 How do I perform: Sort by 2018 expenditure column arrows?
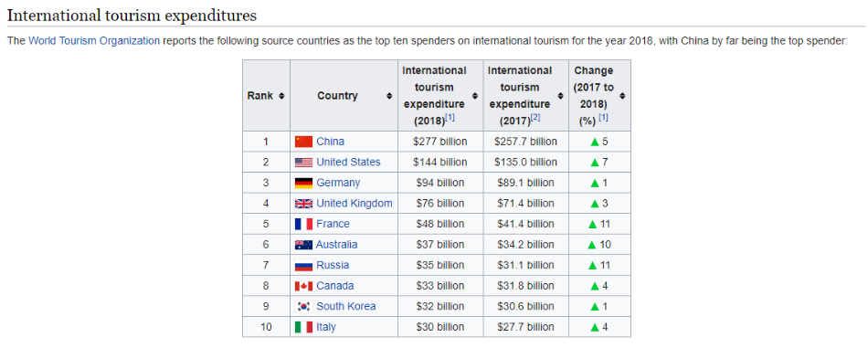point(475,96)
